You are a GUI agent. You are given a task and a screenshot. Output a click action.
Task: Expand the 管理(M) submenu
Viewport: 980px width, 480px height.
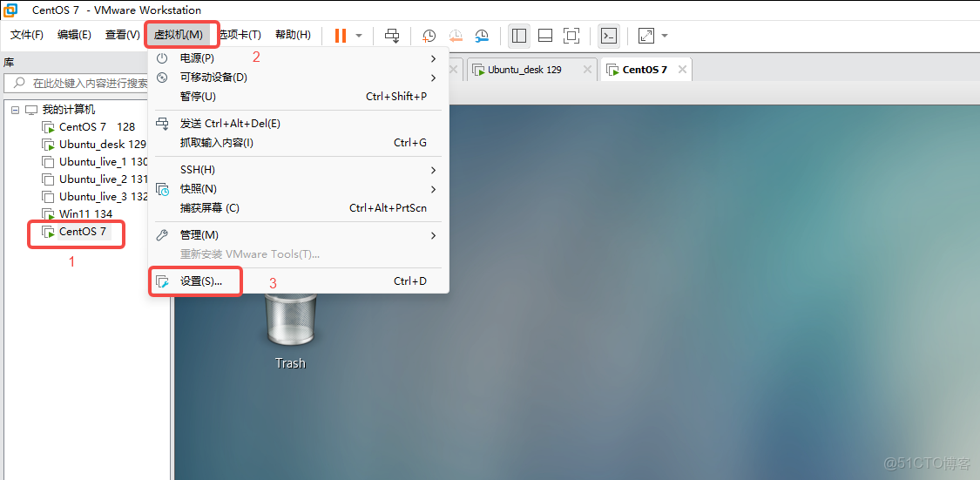click(x=298, y=235)
